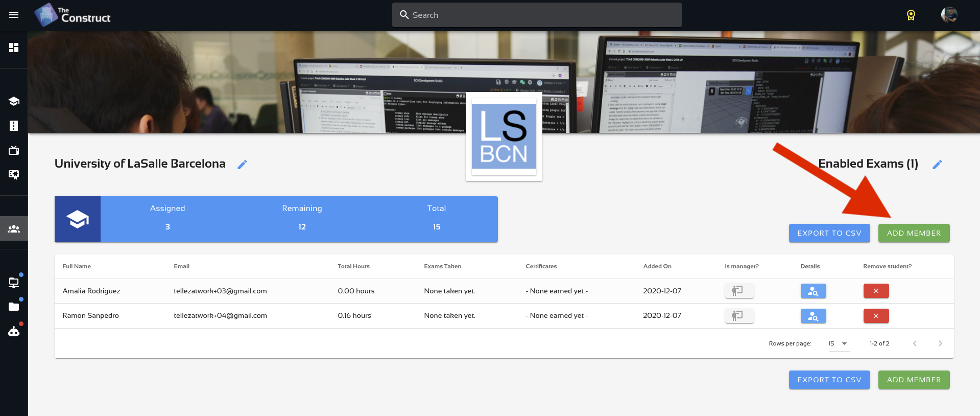Image resolution: width=980 pixels, height=416 pixels.
Task: Click the Details column header
Action: click(810, 266)
